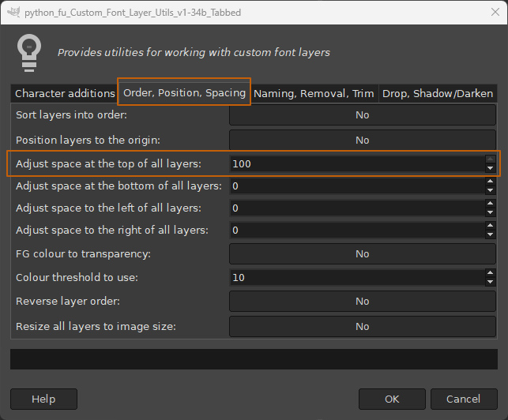Click the Colour threshold field showing 10
Viewport: 508px width, 420px height.
(x=357, y=278)
